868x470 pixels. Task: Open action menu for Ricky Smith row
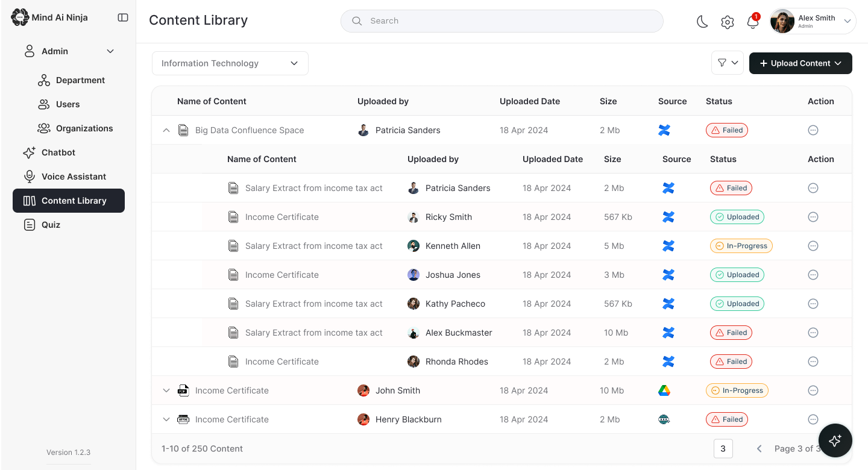[x=813, y=217]
